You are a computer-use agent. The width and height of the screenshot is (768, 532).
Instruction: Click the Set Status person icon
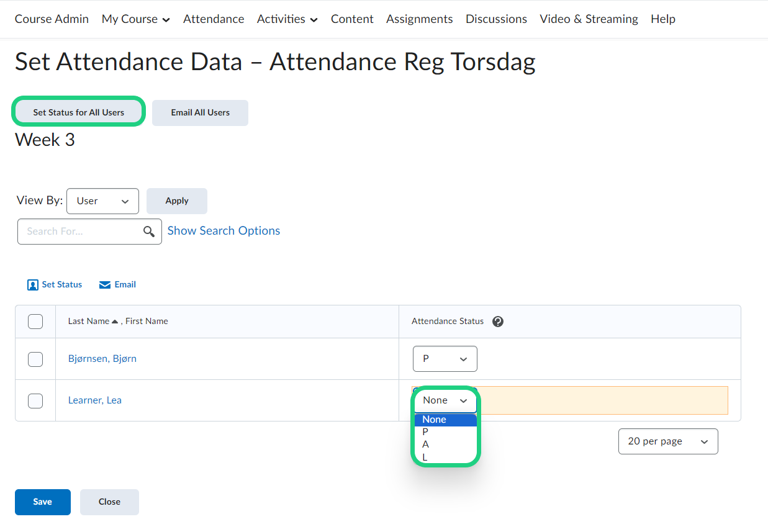33,285
